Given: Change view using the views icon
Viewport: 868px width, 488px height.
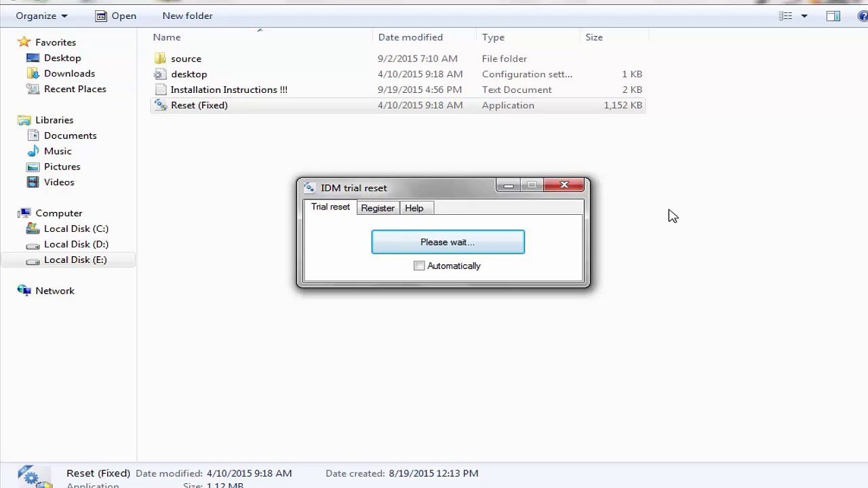Looking at the screenshot, I should [786, 16].
